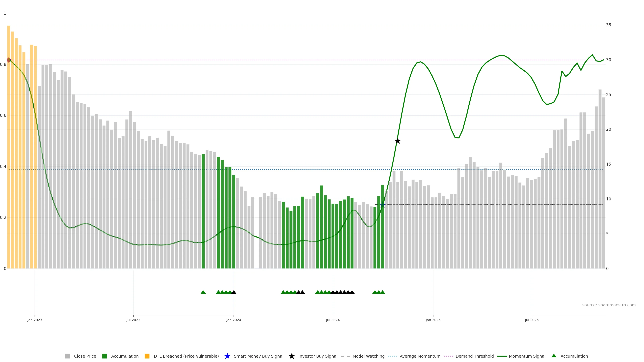Click the green triangle Accumulation legend icon
This screenshot has height=362, width=644.
pos(554,356)
